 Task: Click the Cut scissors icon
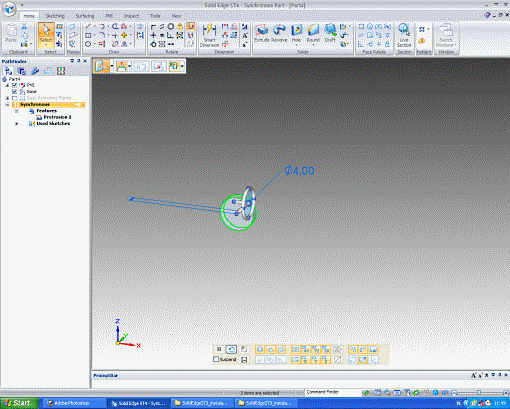pyautogui.click(x=24, y=27)
